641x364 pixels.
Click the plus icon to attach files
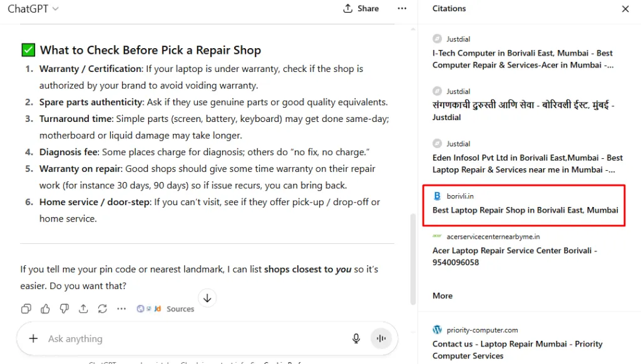[33, 338]
